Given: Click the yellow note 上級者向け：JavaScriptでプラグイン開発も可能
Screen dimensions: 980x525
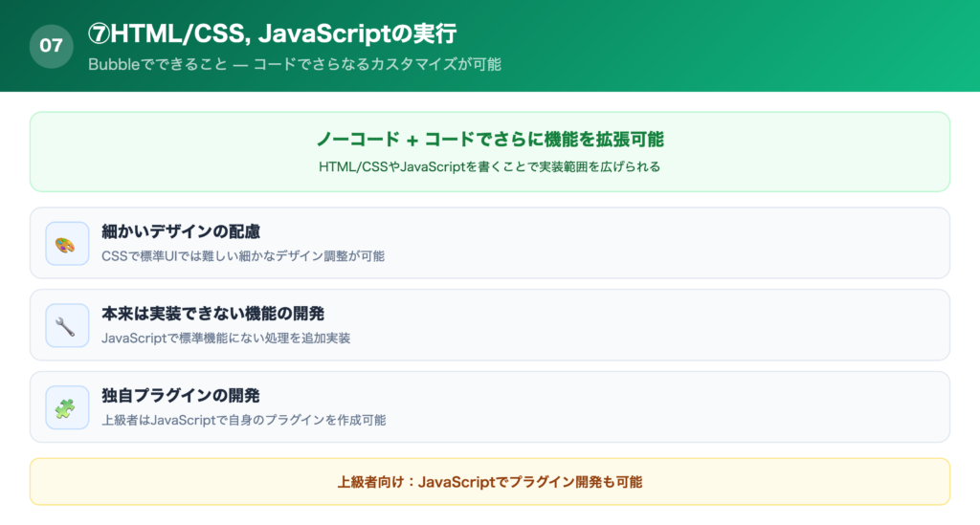Looking at the screenshot, I should [x=490, y=482].
